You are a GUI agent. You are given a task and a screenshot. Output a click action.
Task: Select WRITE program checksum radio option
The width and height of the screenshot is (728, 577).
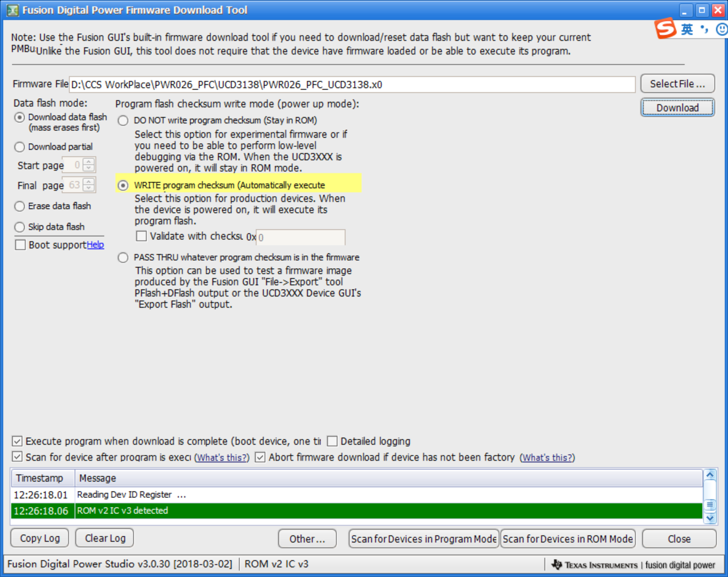point(123,185)
